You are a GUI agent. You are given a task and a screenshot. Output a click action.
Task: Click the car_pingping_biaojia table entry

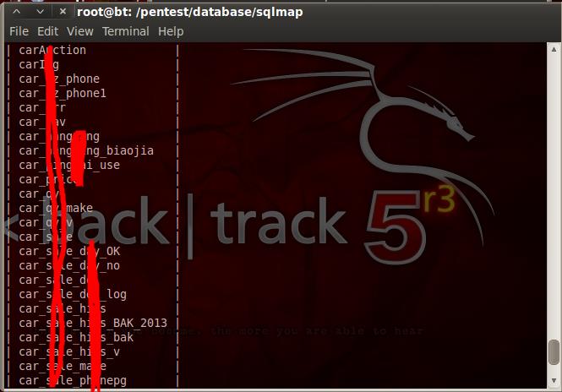click(x=86, y=150)
